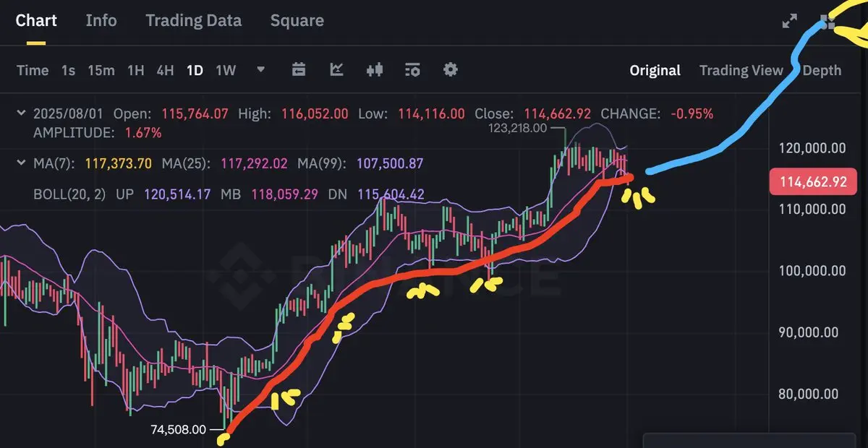This screenshot has height=448, width=868.
Task: Collapse the OHLC date info row
Action: (x=21, y=113)
